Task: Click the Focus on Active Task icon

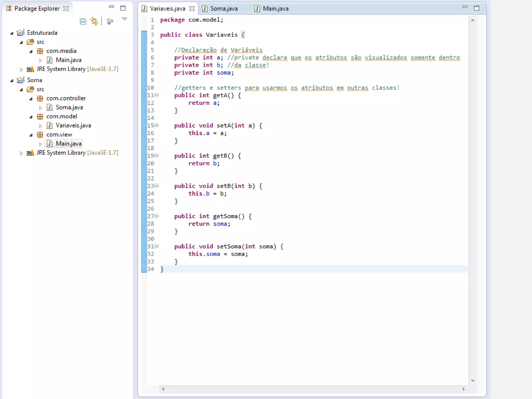Action: 110,21
